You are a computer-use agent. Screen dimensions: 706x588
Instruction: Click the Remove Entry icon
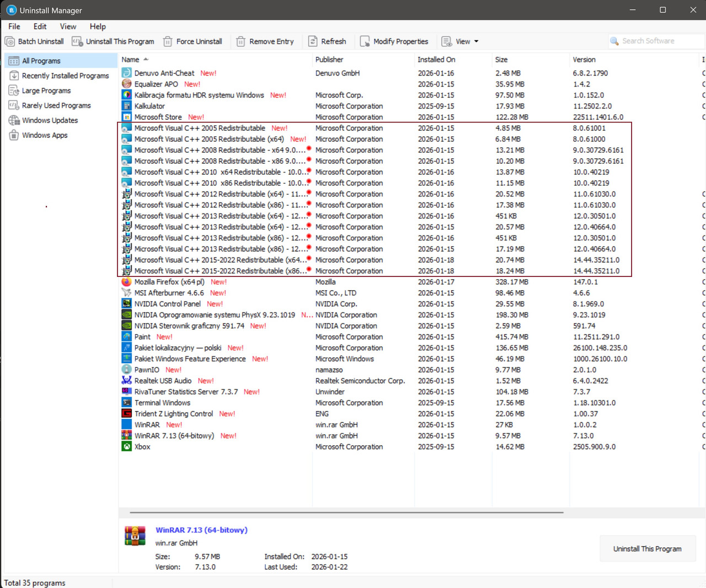click(x=240, y=41)
